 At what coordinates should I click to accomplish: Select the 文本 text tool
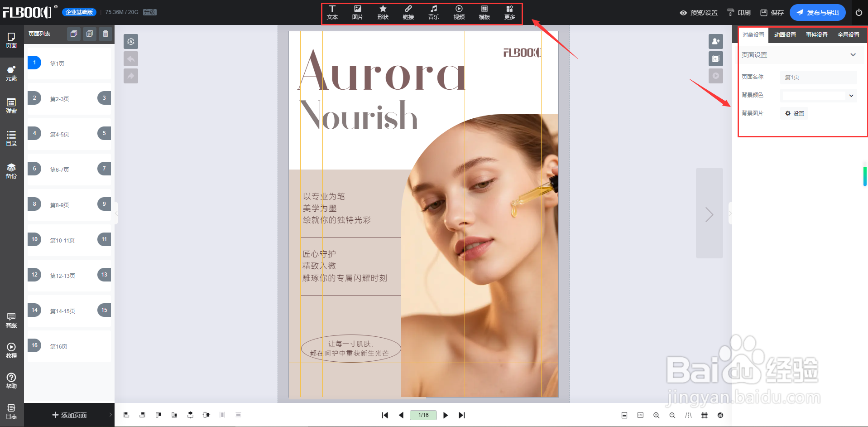332,12
